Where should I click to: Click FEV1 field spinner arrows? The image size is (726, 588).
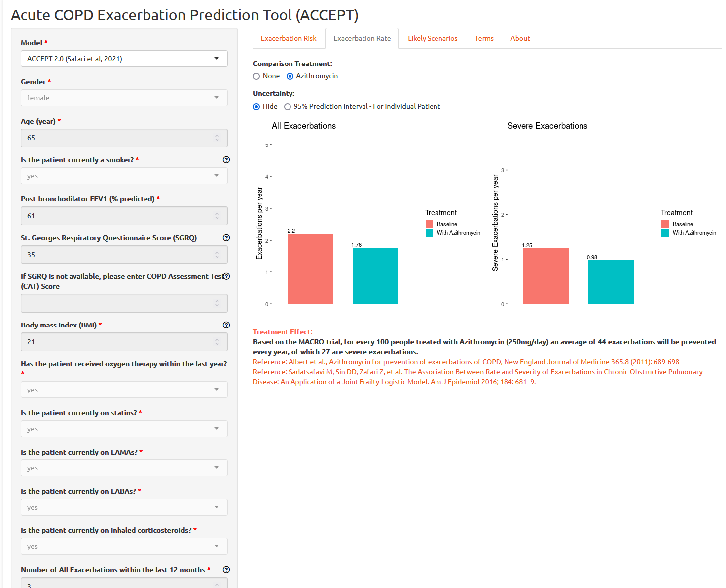click(x=217, y=216)
